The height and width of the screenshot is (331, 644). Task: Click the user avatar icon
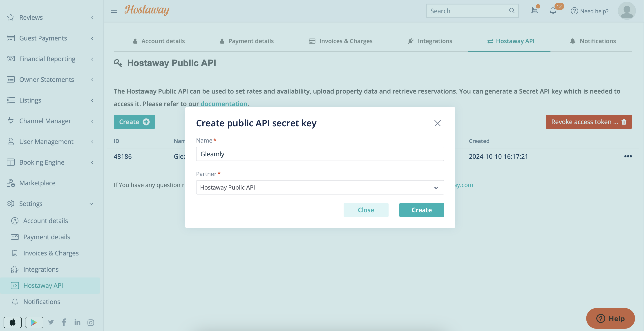tap(626, 11)
